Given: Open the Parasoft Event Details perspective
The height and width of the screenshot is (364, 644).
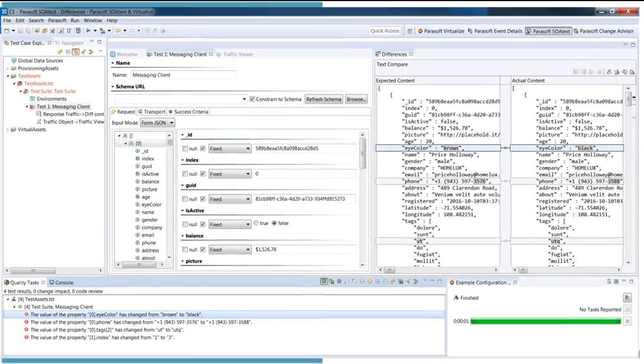Looking at the screenshot, I should point(495,31).
